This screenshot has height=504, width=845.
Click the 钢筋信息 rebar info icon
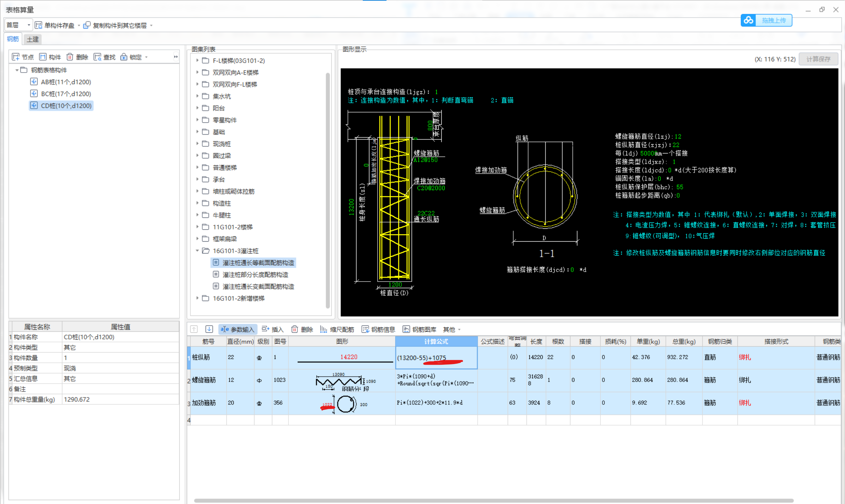click(365, 329)
